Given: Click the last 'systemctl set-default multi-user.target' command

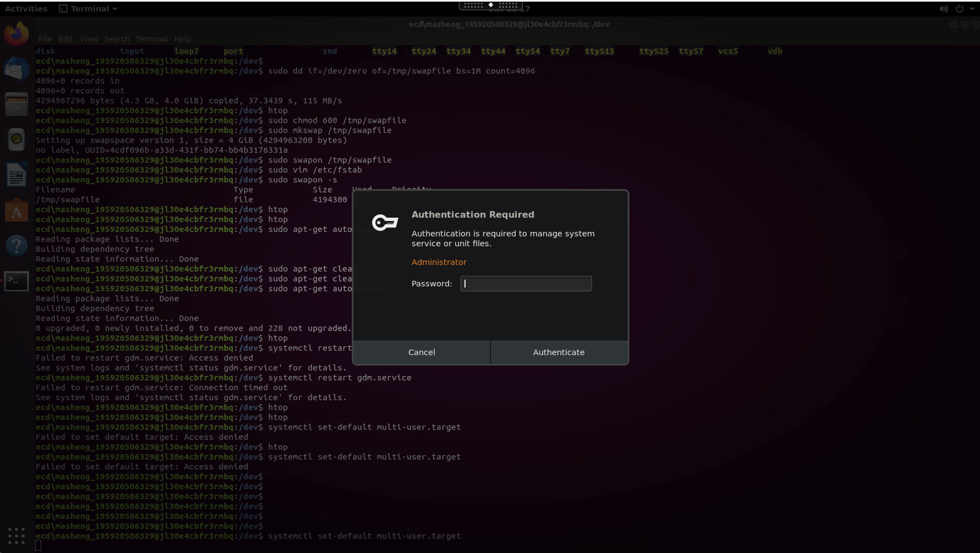Looking at the screenshot, I should (x=364, y=536).
